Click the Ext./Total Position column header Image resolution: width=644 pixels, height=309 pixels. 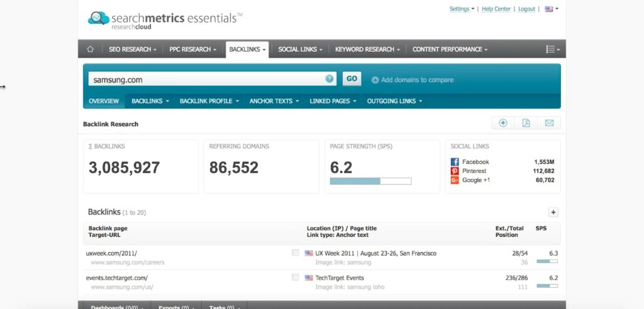(x=509, y=232)
